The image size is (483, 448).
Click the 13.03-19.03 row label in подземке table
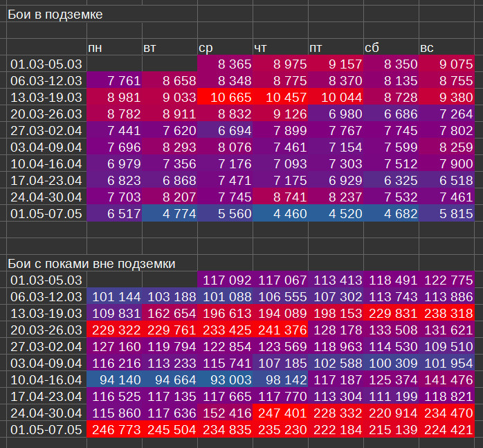tap(47, 98)
